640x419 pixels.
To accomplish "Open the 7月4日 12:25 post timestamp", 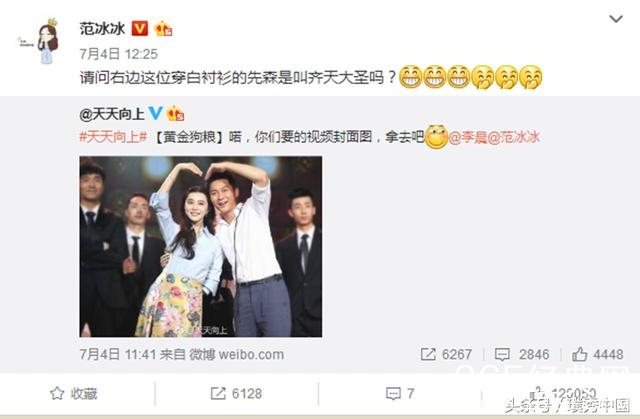I will coord(118,54).
